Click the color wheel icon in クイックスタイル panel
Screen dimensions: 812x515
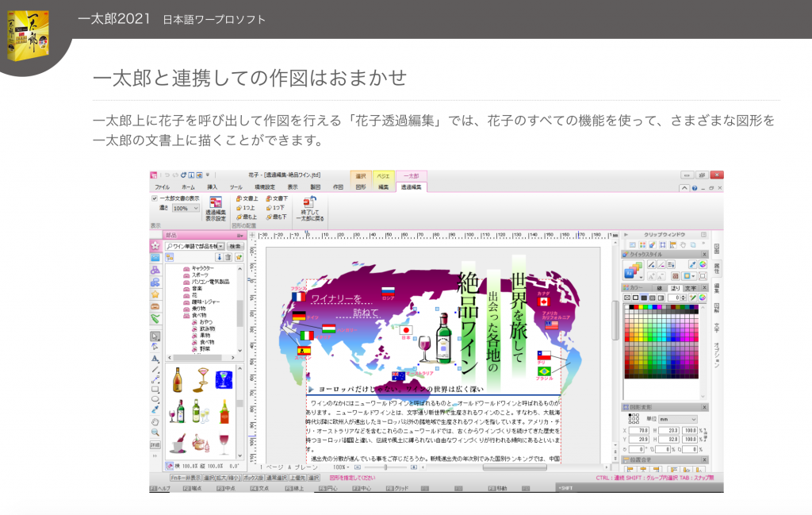[x=703, y=265]
